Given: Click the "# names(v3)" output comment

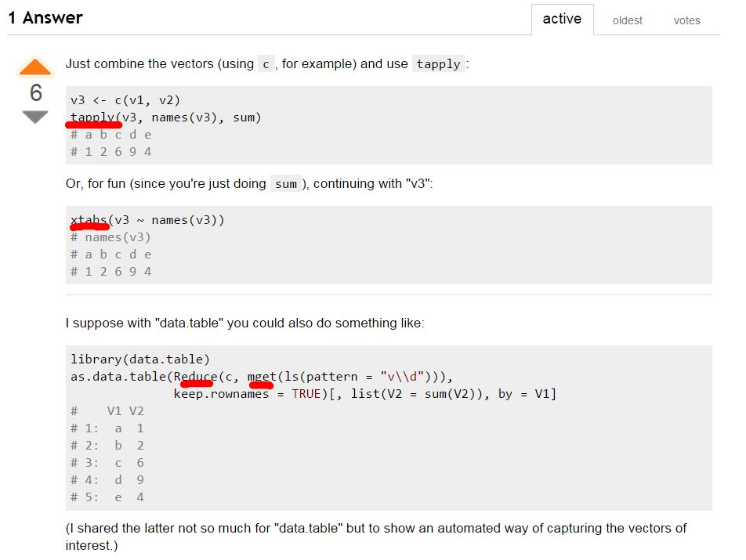Looking at the screenshot, I should point(110,237).
